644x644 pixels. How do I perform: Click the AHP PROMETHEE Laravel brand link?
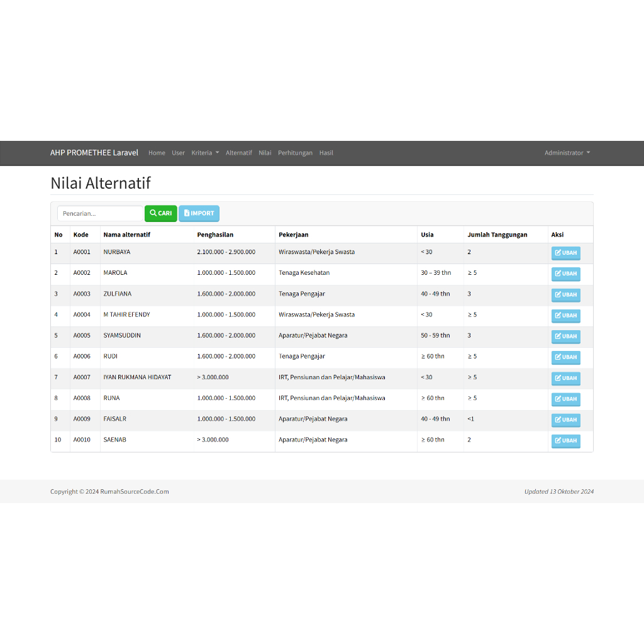pos(94,153)
